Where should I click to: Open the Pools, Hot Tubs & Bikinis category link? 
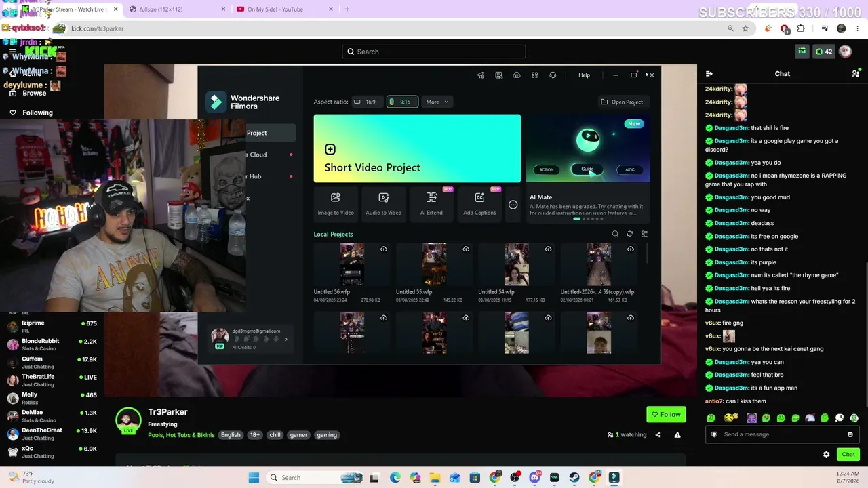click(181, 435)
